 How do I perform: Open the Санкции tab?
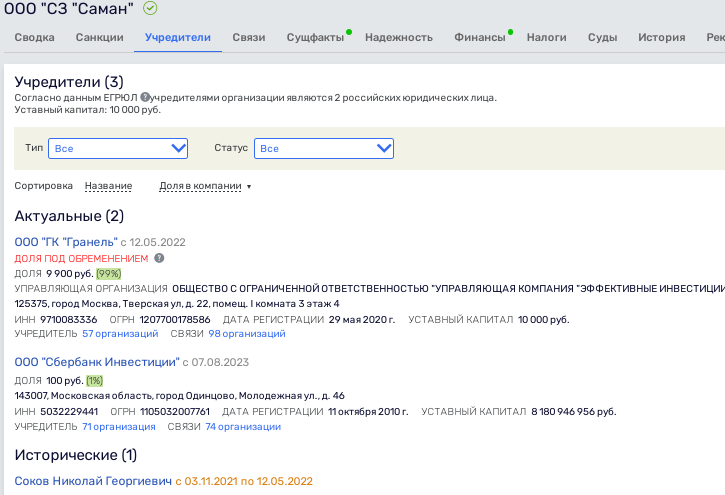click(x=99, y=37)
